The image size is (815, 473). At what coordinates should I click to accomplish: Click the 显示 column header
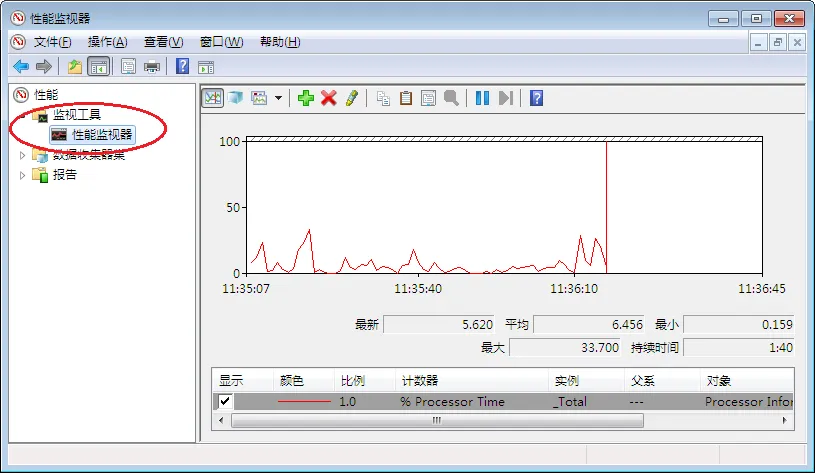point(243,381)
